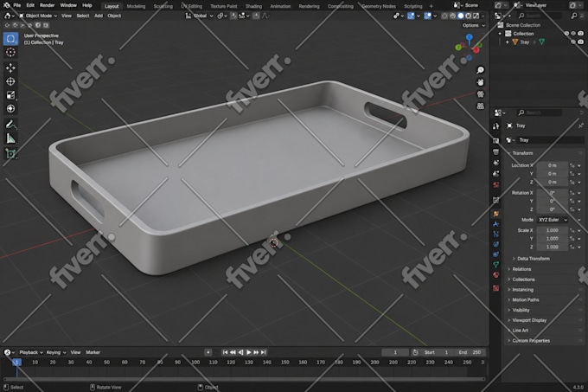Switch to the Modeling workspace tab
Image resolution: width=588 pixels, height=392 pixels.
[x=136, y=6]
